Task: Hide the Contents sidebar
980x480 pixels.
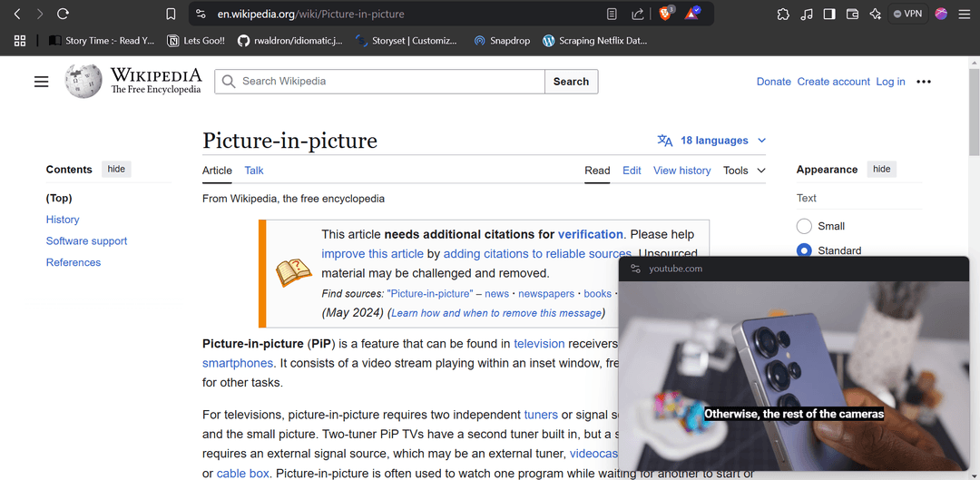Action: click(116, 169)
